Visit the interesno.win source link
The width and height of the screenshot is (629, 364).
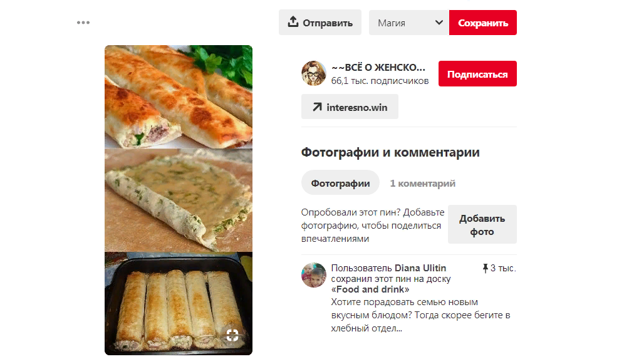click(x=350, y=107)
